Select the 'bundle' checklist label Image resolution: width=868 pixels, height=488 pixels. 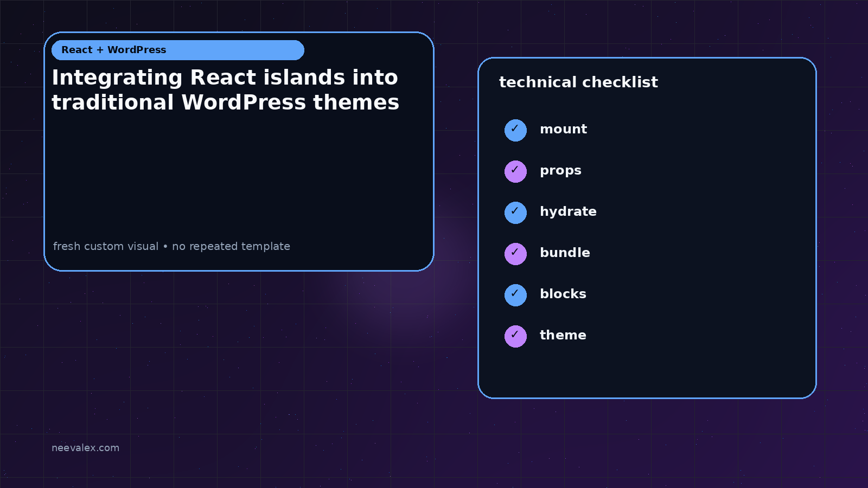565,253
